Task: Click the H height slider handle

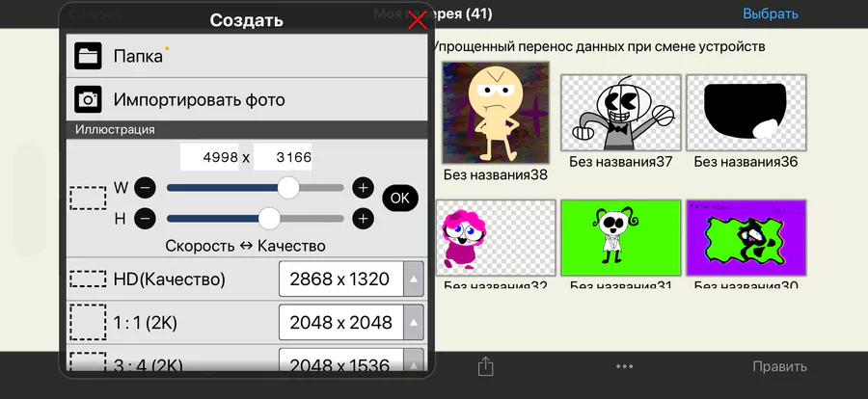Action: pos(269,219)
